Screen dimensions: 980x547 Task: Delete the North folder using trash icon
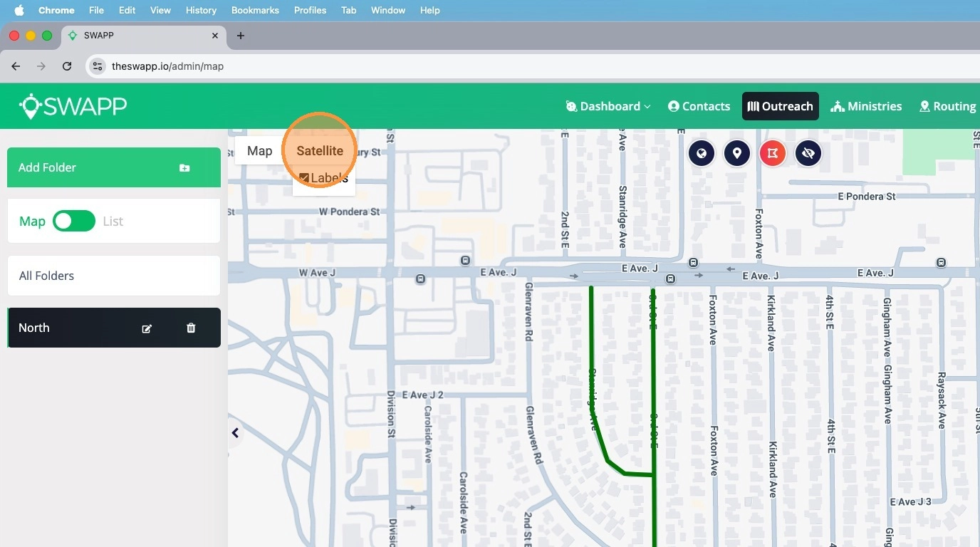point(191,328)
